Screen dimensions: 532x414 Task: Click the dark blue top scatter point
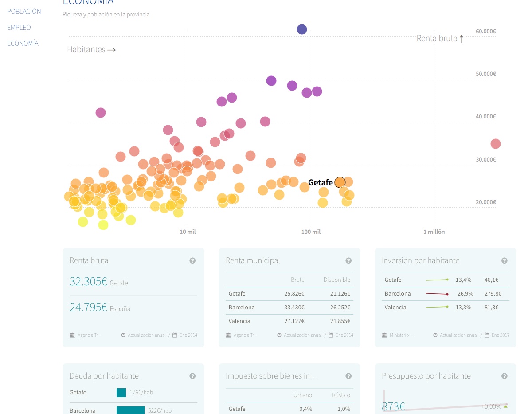(x=302, y=29)
